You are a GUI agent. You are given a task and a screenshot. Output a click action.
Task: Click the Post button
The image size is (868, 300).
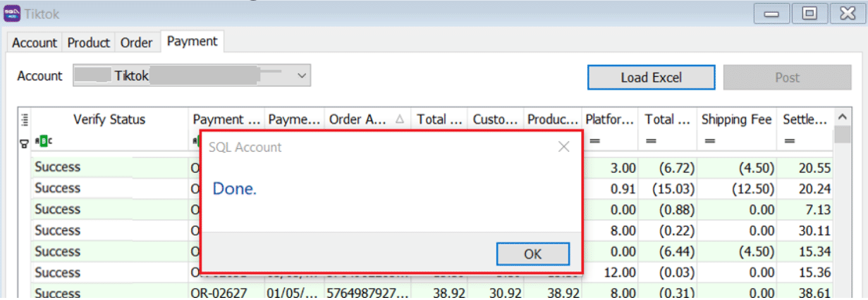(788, 78)
